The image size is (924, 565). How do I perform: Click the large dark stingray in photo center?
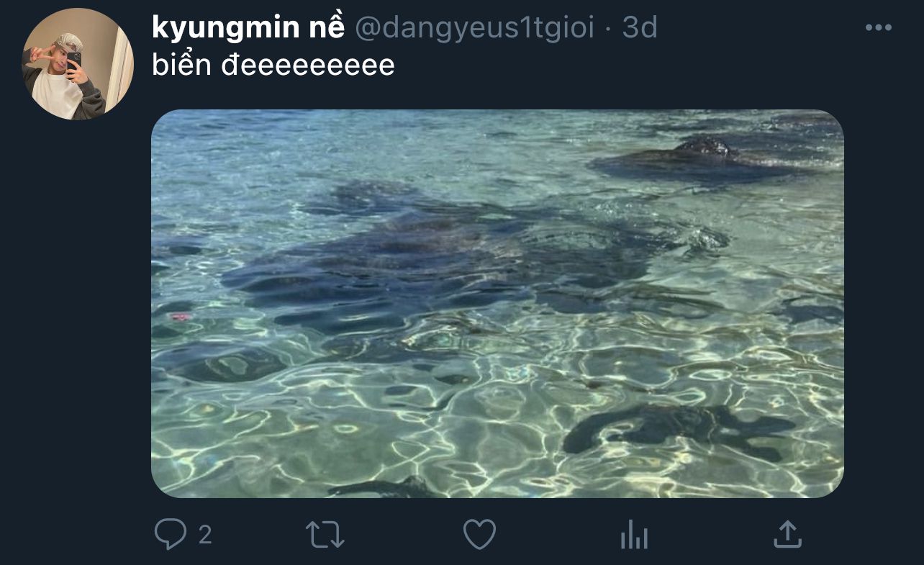click(x=432, y=259)
